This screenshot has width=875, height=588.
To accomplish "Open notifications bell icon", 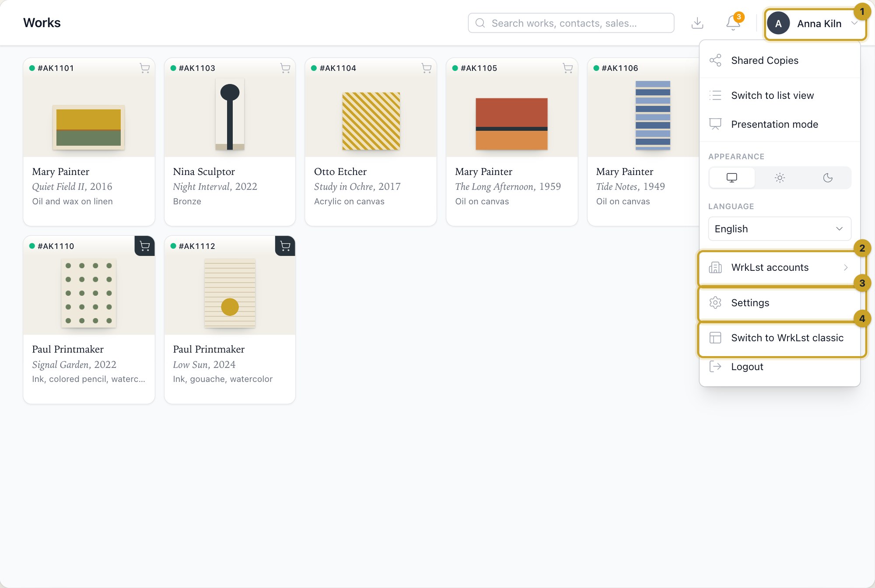I will tap(733, 23).
